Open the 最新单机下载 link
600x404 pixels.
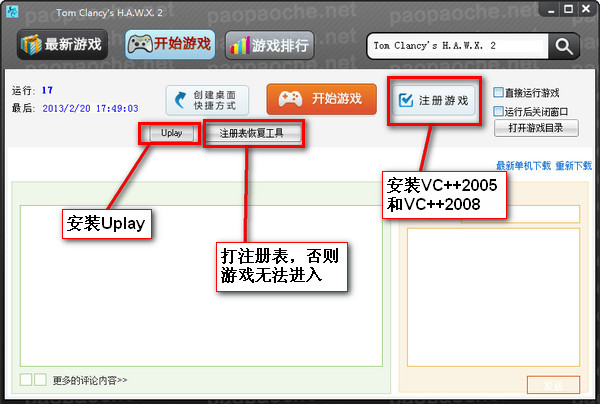pos(523,166)
